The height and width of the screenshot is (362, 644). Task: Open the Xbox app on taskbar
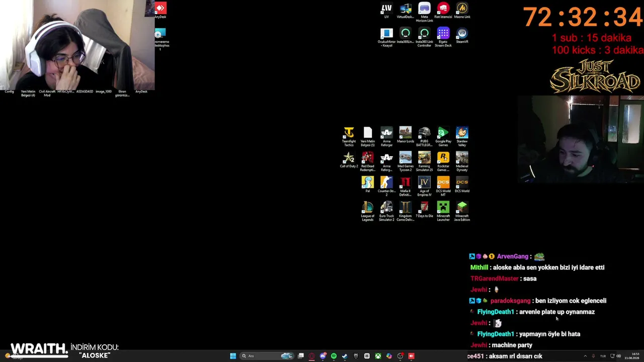(x=378, y=356)
